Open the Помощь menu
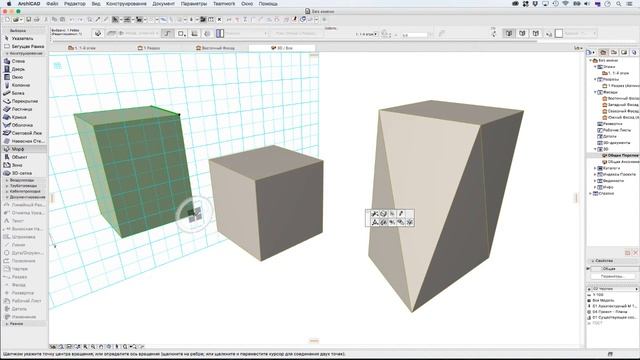This screenshot has height=360, width=640. 268,4
